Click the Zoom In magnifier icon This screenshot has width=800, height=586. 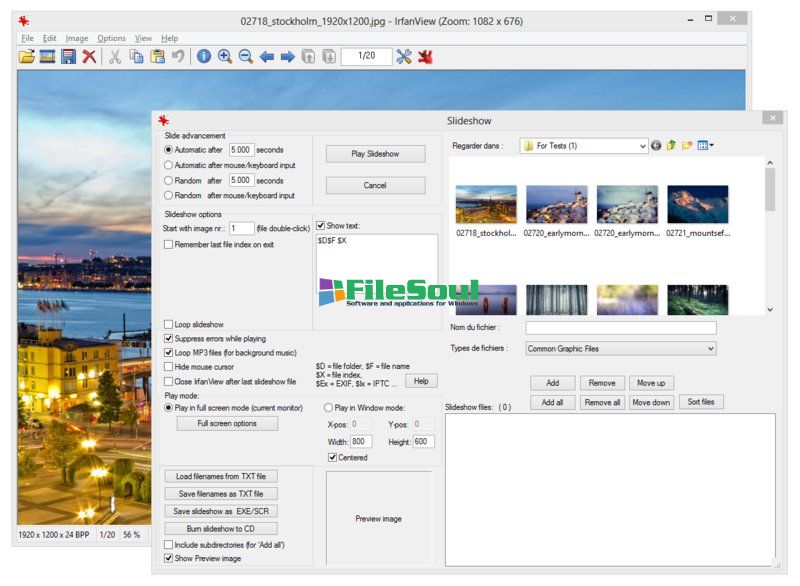pos(224,57)
